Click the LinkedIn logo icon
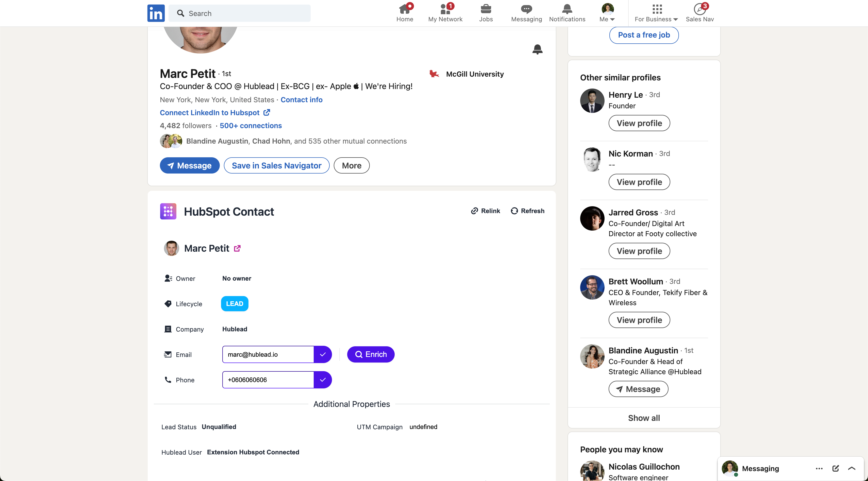868x481 pixels. pyautogui.click(x=156, y=13)
